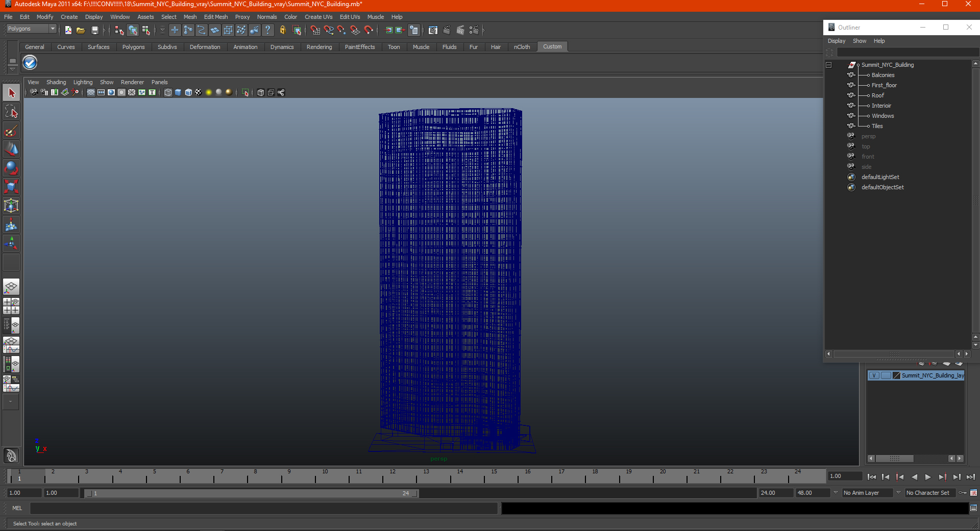This screenshot has width=980, height=531.
Task: Switch to four view layout
Action: (x=11, y=306)
